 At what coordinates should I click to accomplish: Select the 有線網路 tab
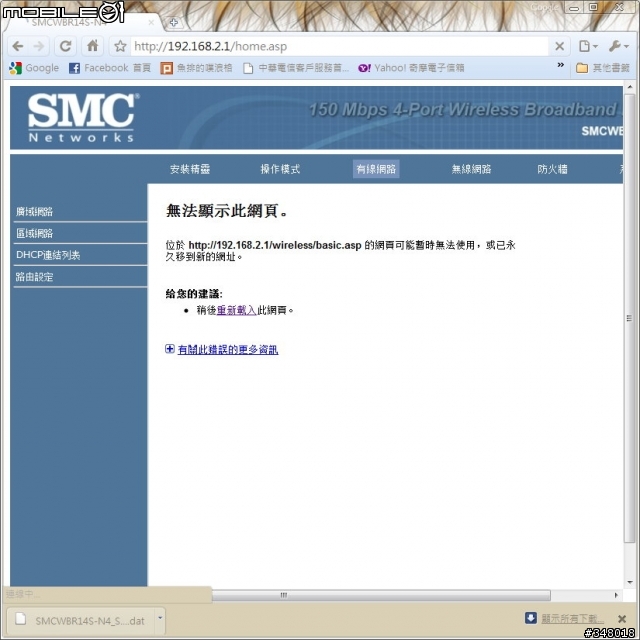click(376, 169)
